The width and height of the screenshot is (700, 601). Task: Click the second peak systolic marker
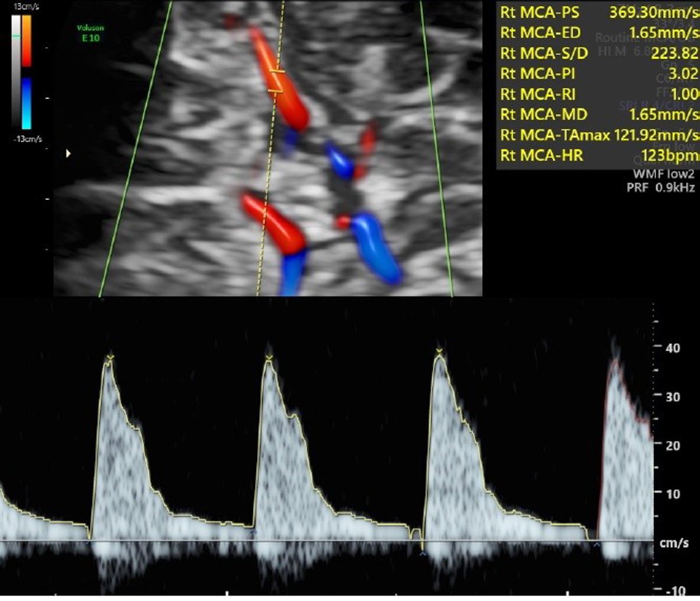point(268,357)
